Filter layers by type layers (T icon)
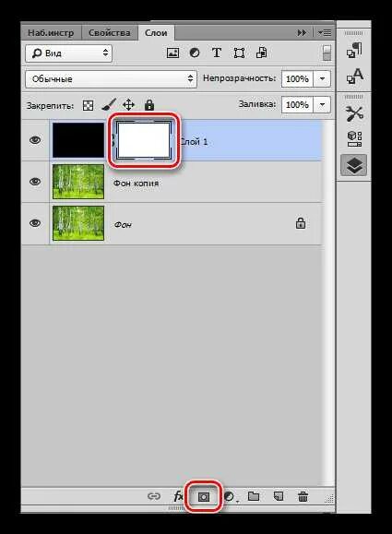392x534 pixels. (x=217, y=53)
